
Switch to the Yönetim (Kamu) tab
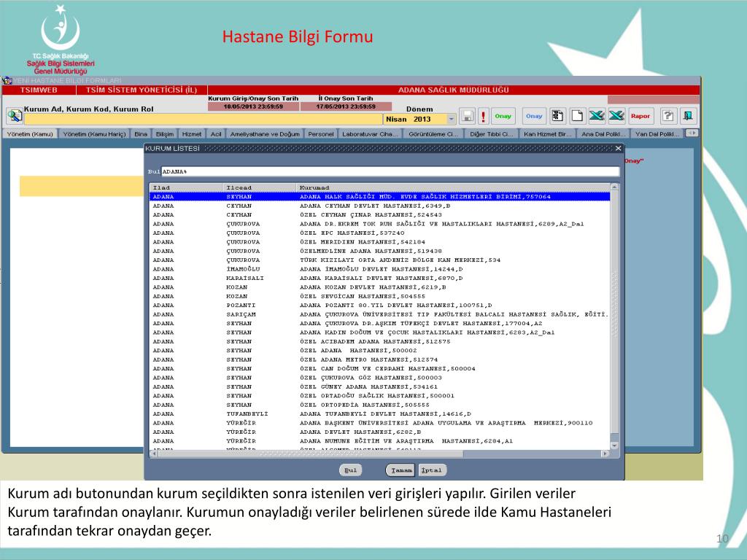30,134
